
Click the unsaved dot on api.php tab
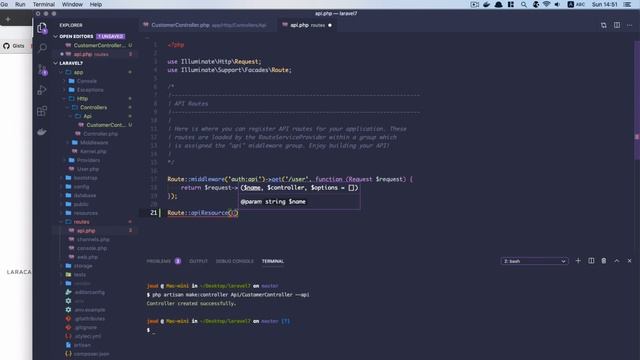coord(330,25)
